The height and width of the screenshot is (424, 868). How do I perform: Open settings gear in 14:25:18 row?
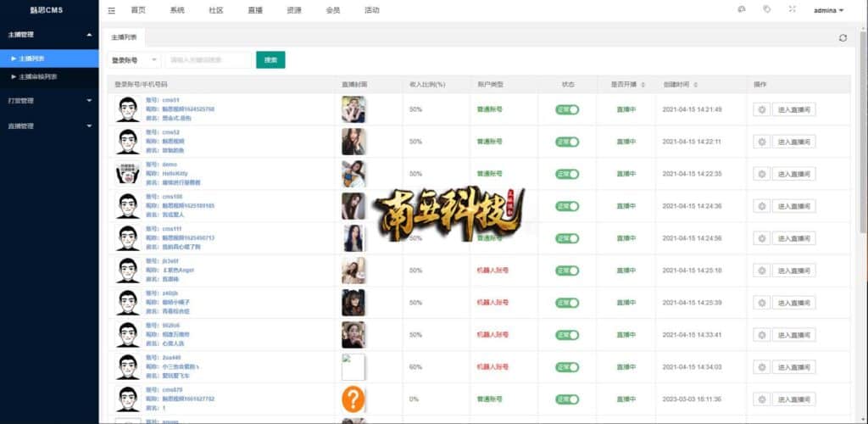761,271
